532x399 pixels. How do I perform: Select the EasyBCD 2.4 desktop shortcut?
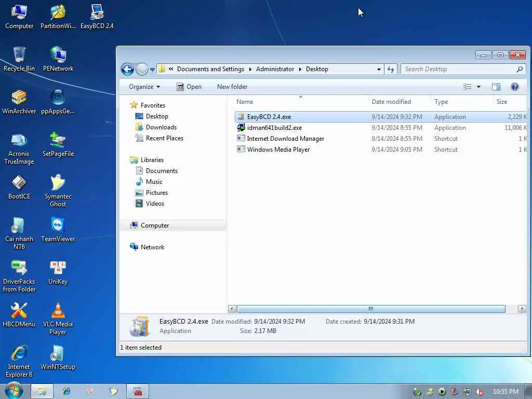(97, 17)
